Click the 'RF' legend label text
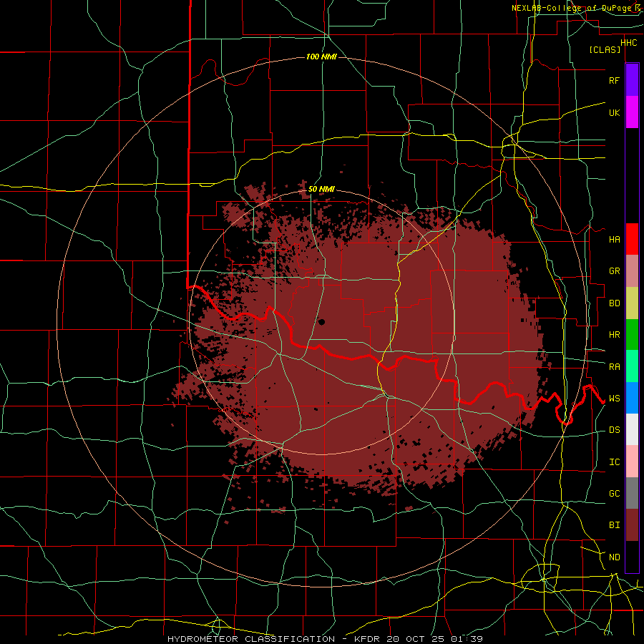This screenshot has width=644, height=644. [x=614, y=80]
